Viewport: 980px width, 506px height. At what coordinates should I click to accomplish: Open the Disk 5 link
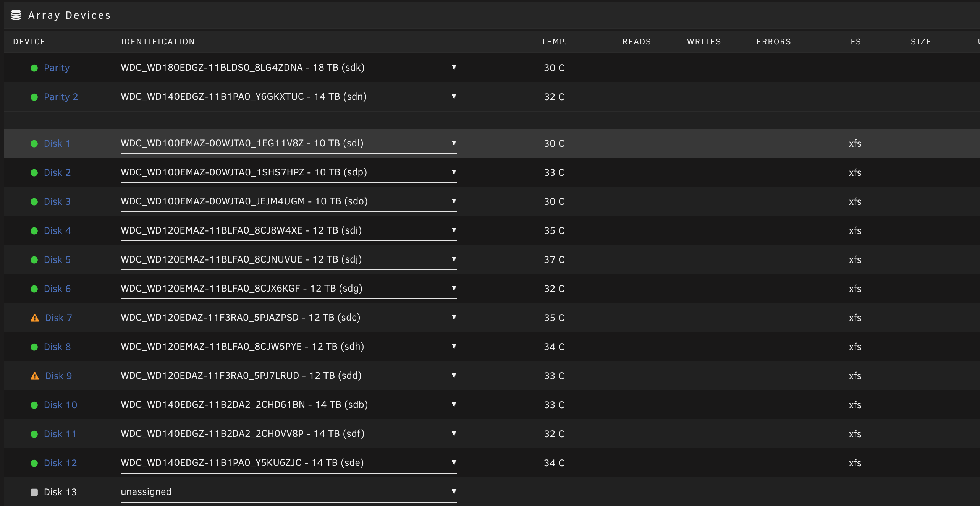tap(57, 260)
